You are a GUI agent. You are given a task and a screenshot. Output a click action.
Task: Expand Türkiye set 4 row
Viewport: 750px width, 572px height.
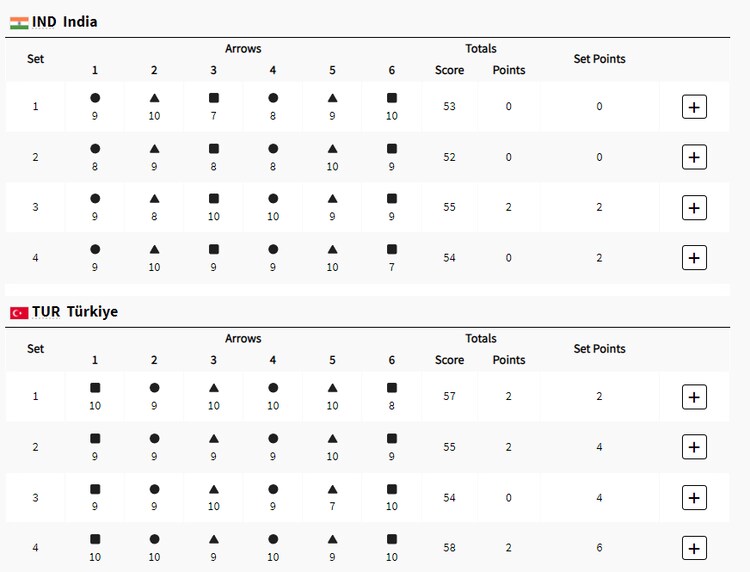pos(694,547)
